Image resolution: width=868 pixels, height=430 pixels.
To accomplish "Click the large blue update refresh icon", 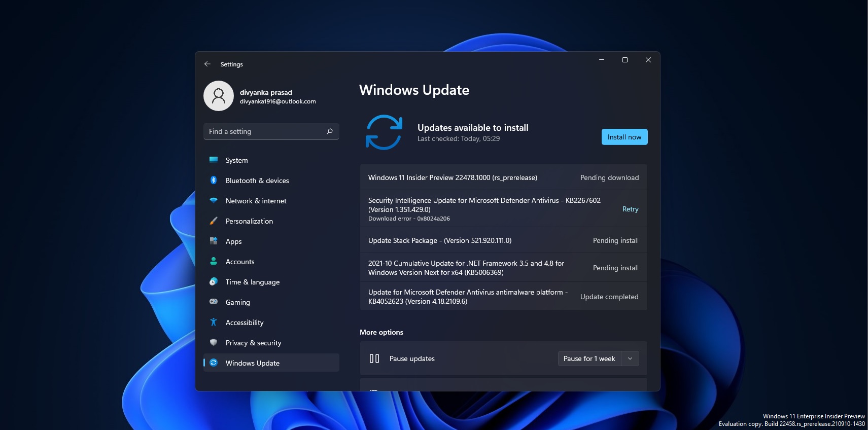I will [x=384, y=132].
